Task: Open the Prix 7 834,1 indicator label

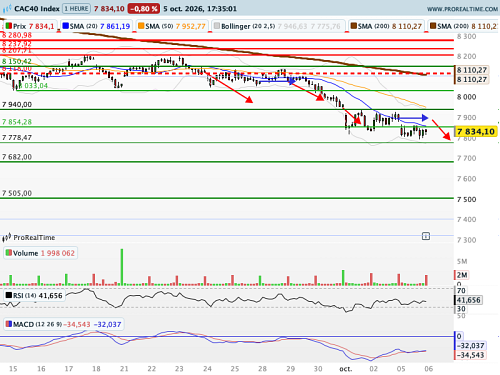Action: point(30,26)
